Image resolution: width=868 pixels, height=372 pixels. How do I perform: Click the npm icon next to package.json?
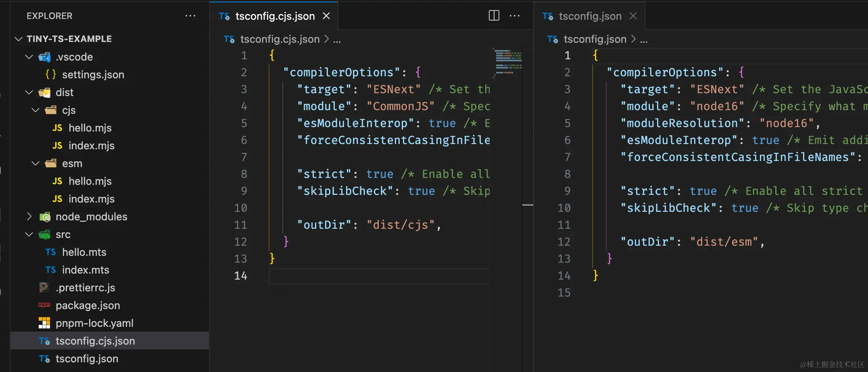pos(44,305)
